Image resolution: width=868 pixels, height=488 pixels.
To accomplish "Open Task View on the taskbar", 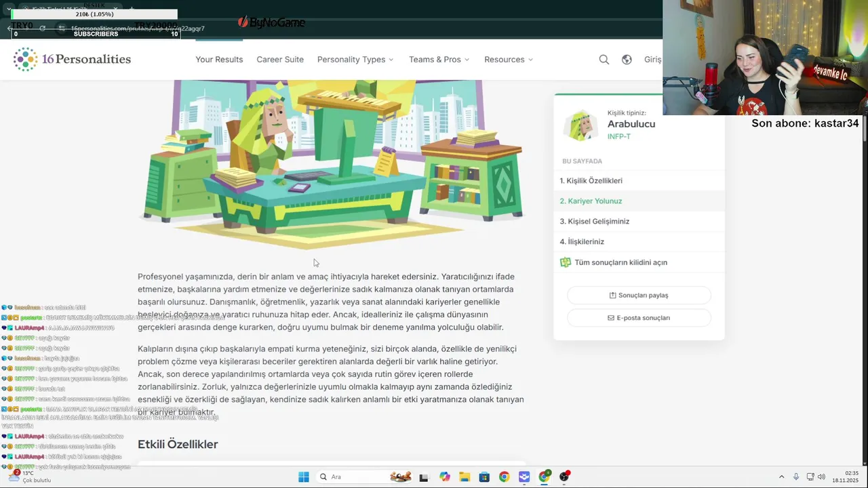I will 424,477.
